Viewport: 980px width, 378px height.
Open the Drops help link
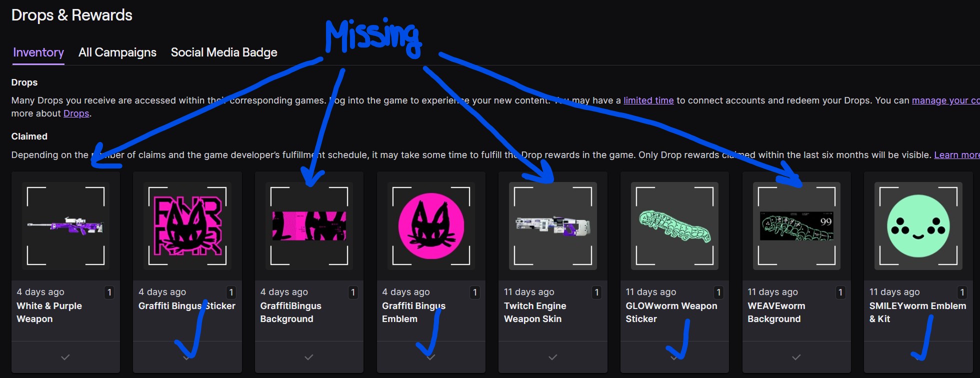pos(76,113)
